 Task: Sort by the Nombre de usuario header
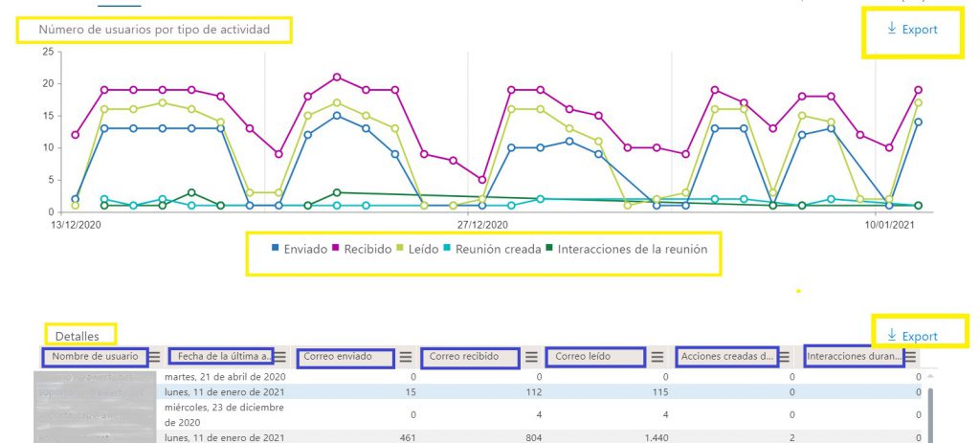tap(95, 357)
